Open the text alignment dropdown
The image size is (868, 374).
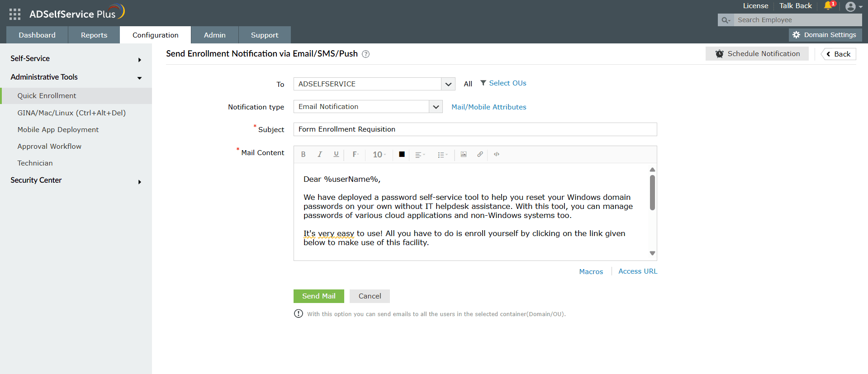pos(420,155)
